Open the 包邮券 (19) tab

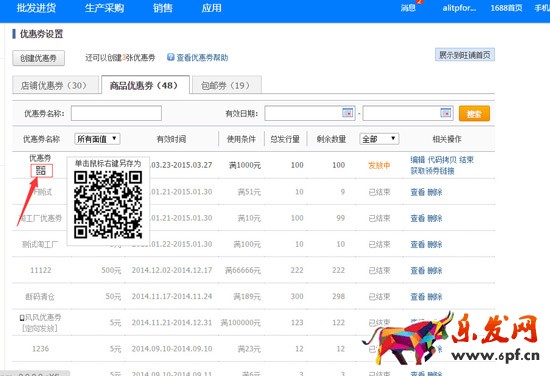(227, 85)
